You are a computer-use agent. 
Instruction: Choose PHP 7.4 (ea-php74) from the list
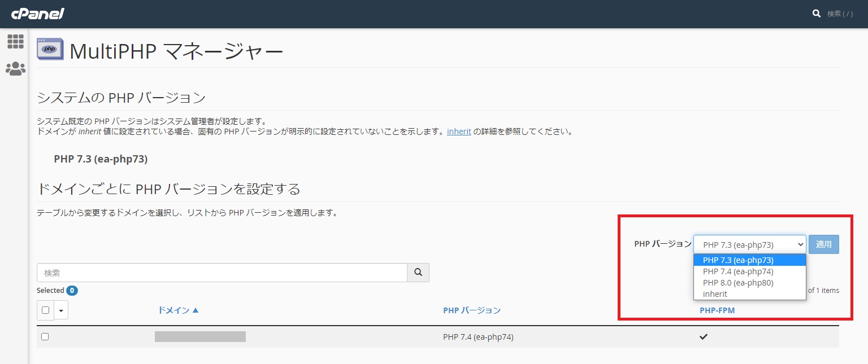(x=749, y=271)
